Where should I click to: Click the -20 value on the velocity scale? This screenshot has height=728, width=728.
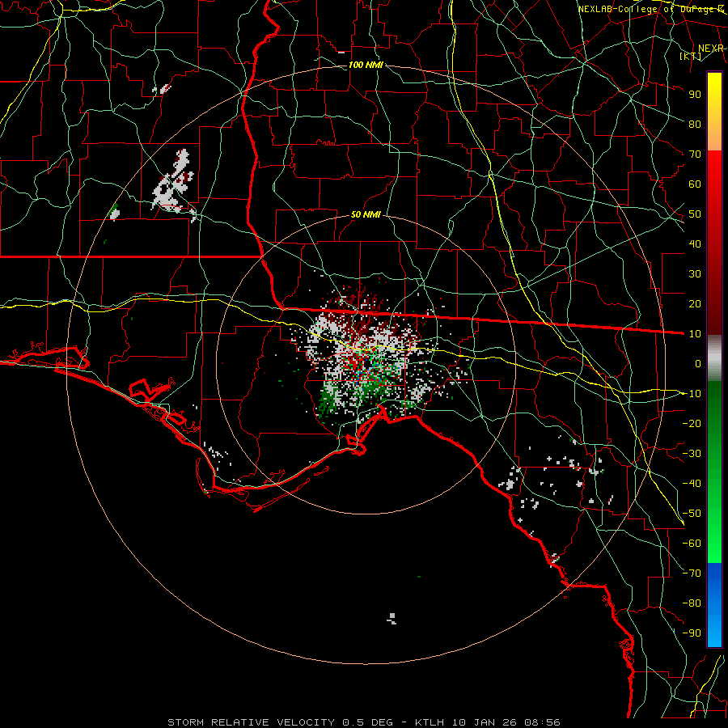[692, 423]
